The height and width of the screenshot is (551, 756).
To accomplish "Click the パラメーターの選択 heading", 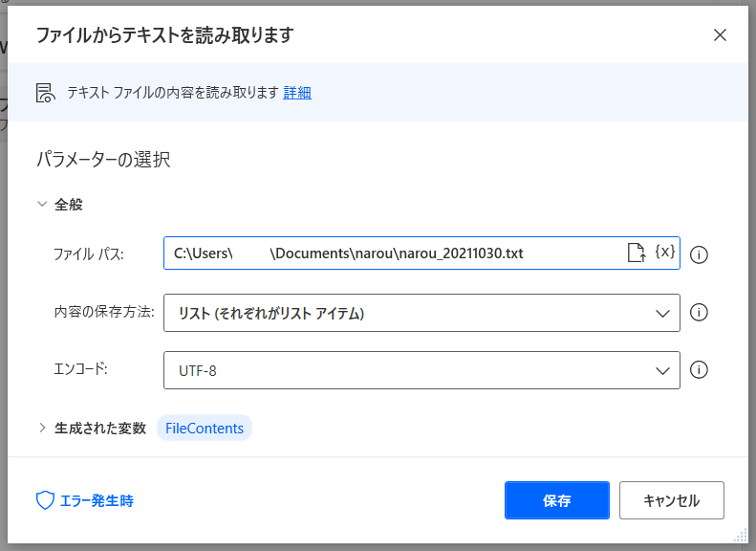I will (103, 160).
